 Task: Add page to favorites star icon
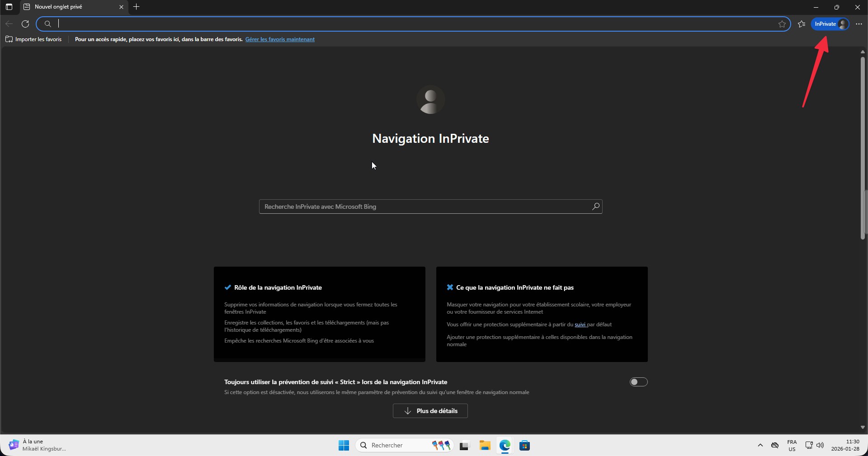(x=782, y=24)
